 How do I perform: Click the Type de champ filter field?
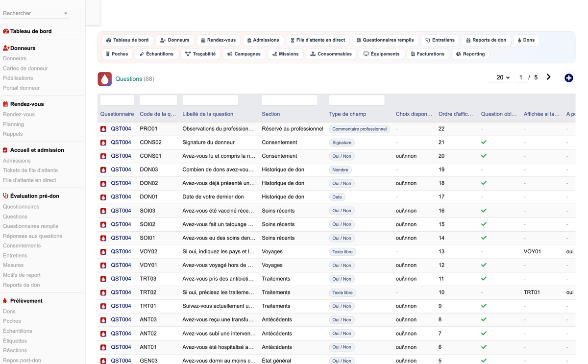click(x=357, y=100)
